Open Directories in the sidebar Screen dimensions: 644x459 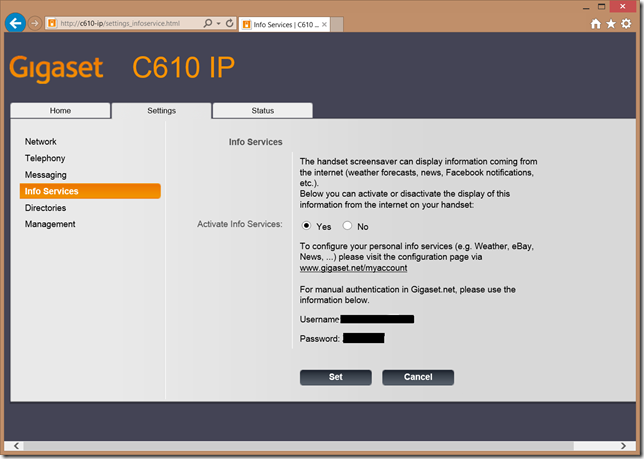click(x=45, y=208)
